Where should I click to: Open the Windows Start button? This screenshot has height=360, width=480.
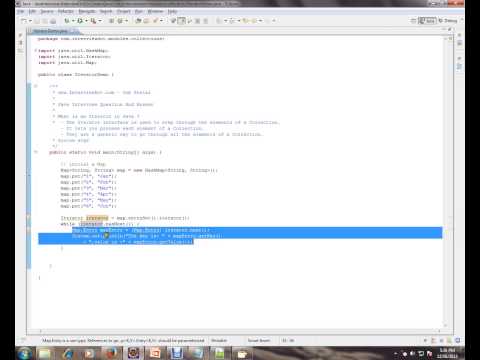[x=24, y=353]
